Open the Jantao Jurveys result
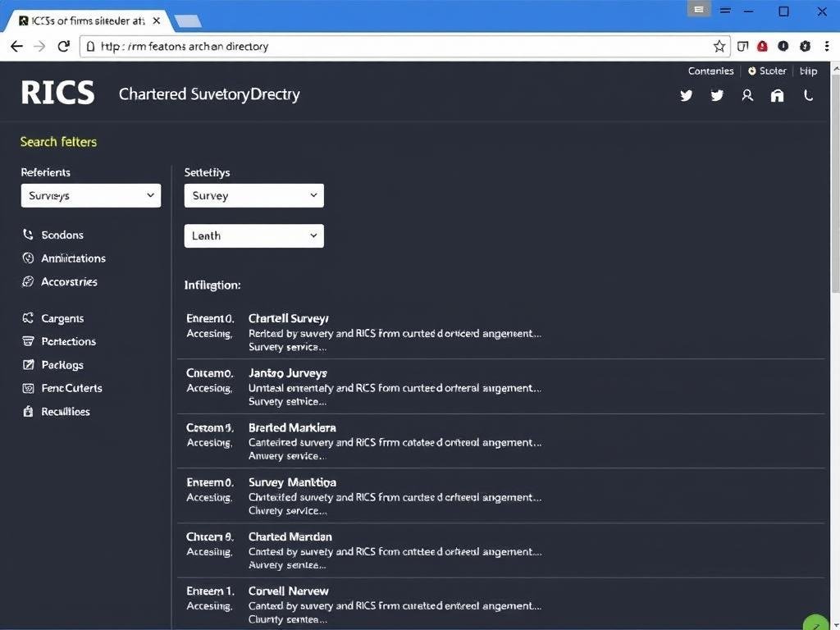The image size is (840, 630). point(288,373)
